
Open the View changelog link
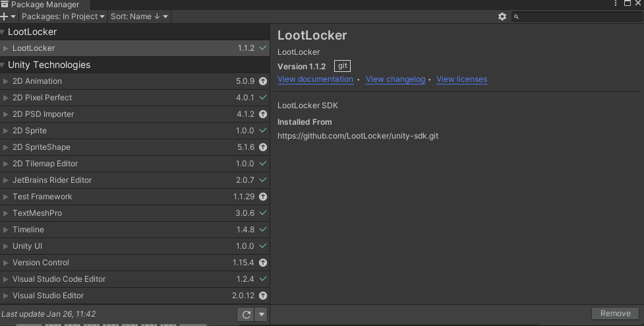click(x=395, y=79)
